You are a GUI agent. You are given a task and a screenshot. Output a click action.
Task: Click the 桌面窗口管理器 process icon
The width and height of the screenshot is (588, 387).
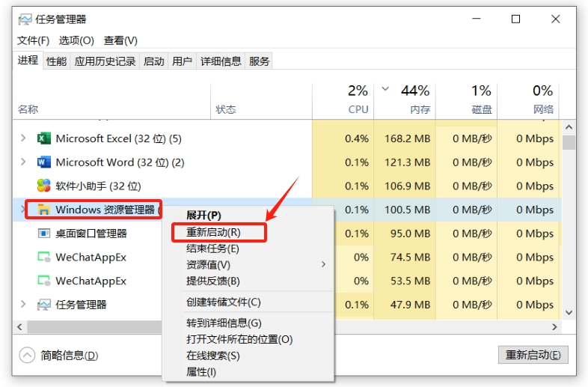(43, 234)
